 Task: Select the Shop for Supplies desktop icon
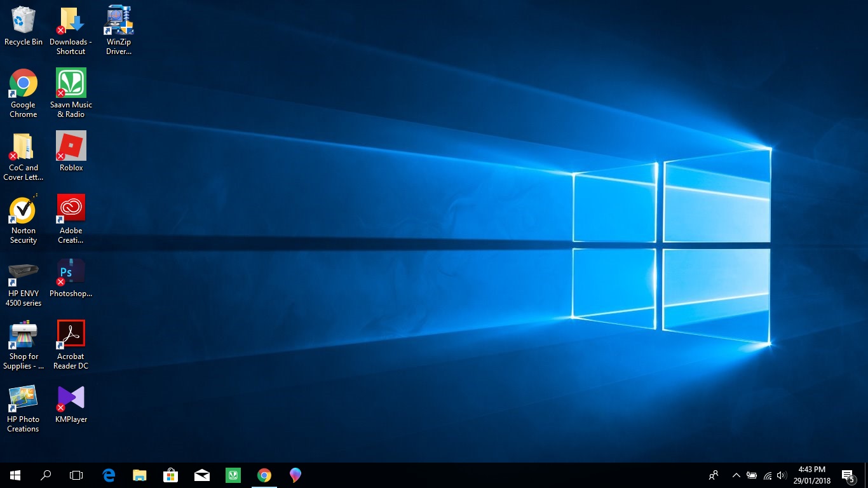coord(24,345)
